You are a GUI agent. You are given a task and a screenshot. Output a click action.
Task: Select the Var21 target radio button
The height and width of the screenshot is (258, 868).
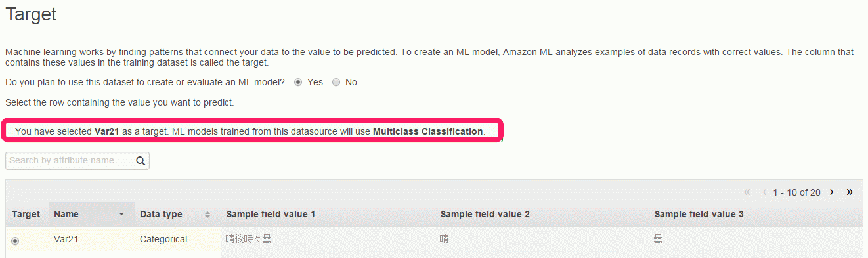click(15, 240)
